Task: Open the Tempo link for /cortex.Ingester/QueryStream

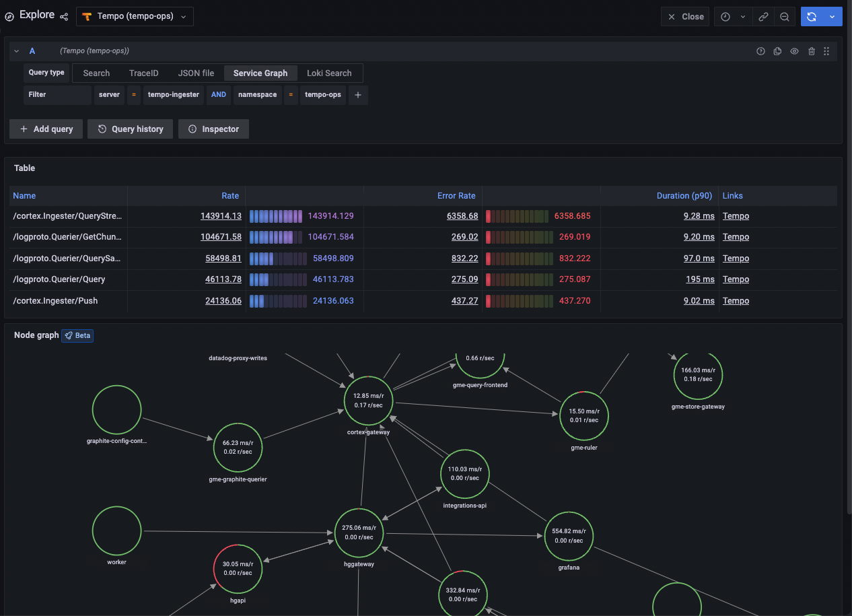Action: (x=736, y=215)
